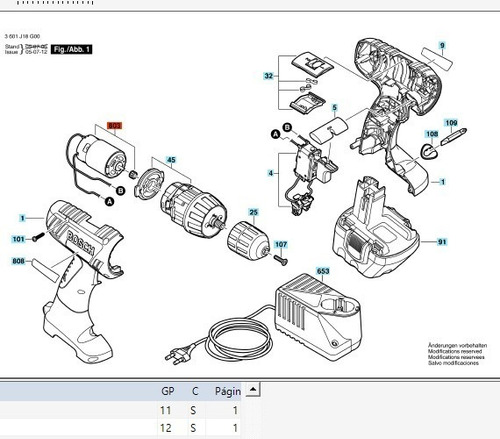Click part label 107 by the chuck screw
This screenshot has height=439, width=500.
coord(281,244)
